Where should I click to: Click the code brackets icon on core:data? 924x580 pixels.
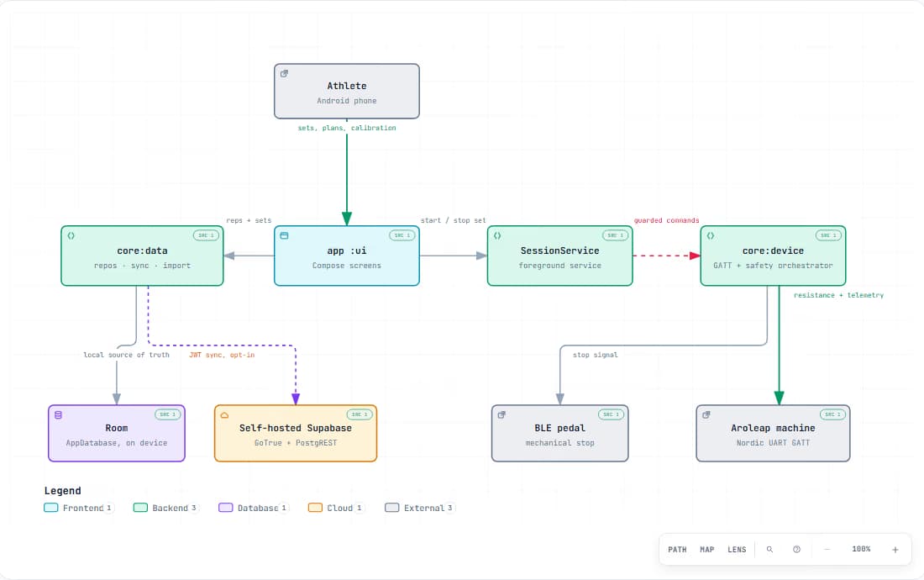71,235
